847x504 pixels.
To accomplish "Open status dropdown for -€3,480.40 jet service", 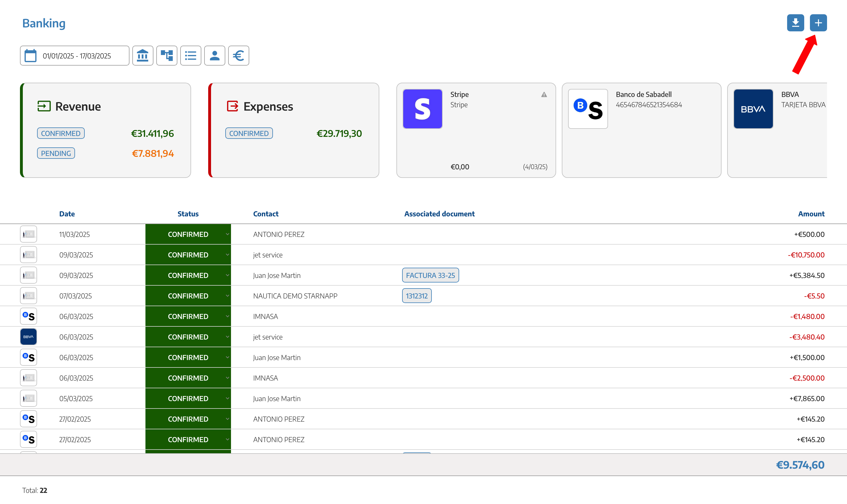I will coord(188,337).
